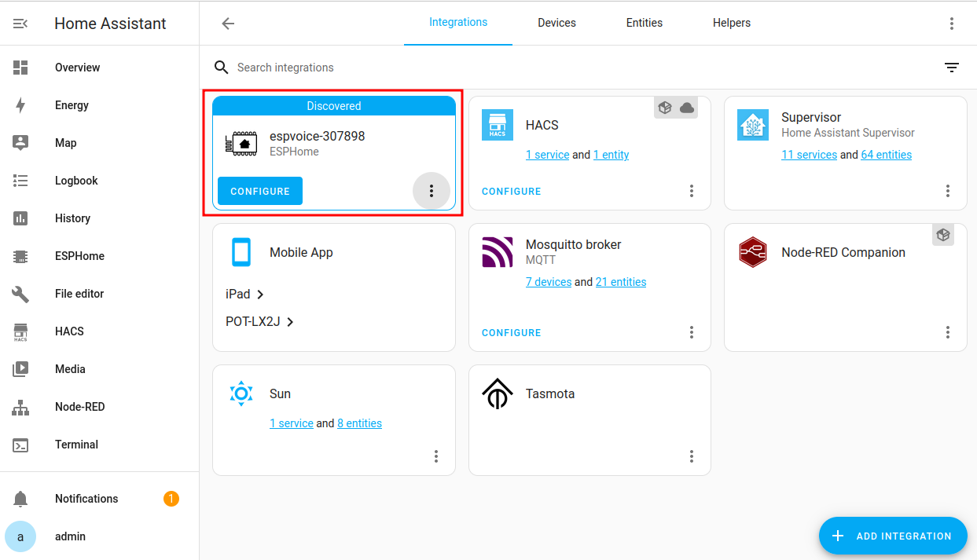
Task: Click the notification count badge
Action: click(171, 499)
